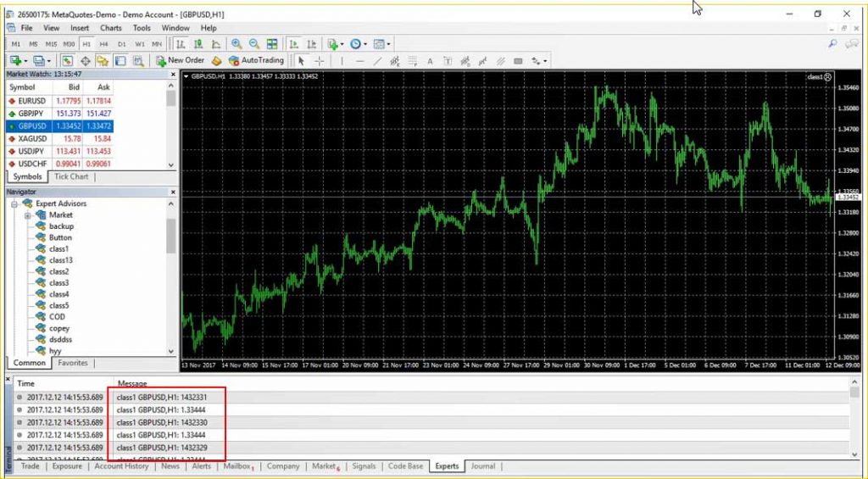This screenshot has width=868, height=479.
Task: Select the Rectangle shape tool
Action: tap(518, 61)
